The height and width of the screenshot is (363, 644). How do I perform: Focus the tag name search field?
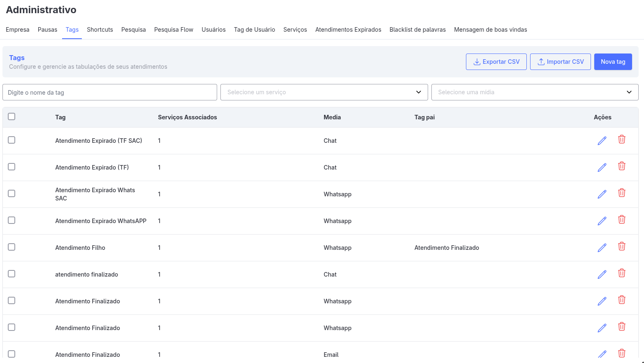click(109, 92)
